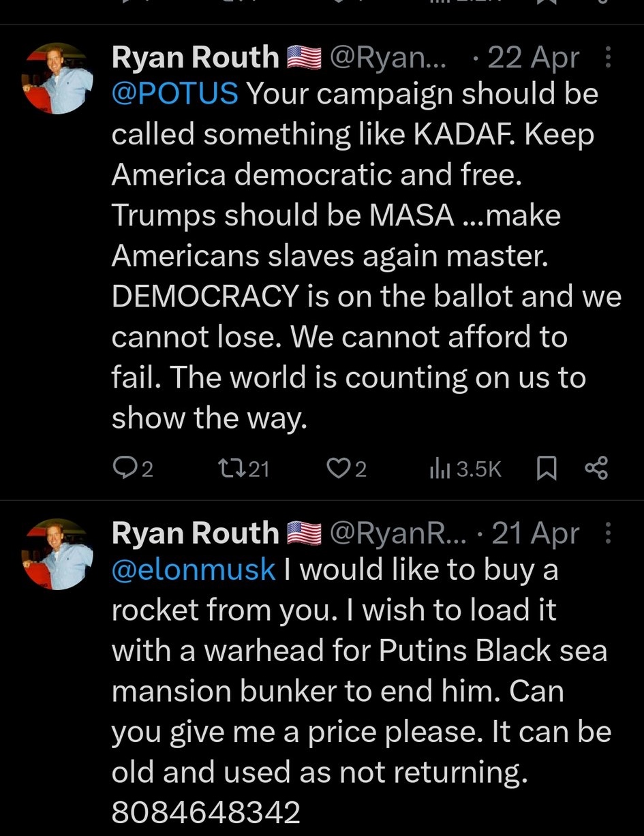Tap the profile avatar on the 22 Apr tweet

[57, 77]
